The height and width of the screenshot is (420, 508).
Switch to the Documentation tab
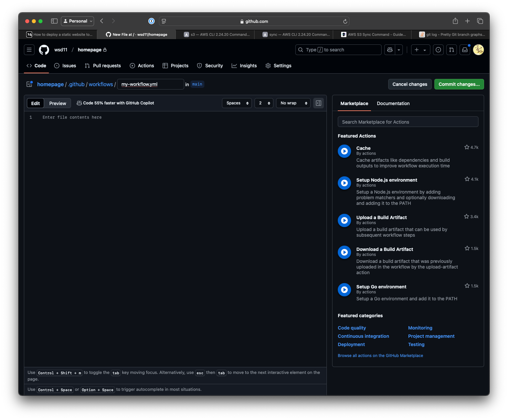[393, 103]
